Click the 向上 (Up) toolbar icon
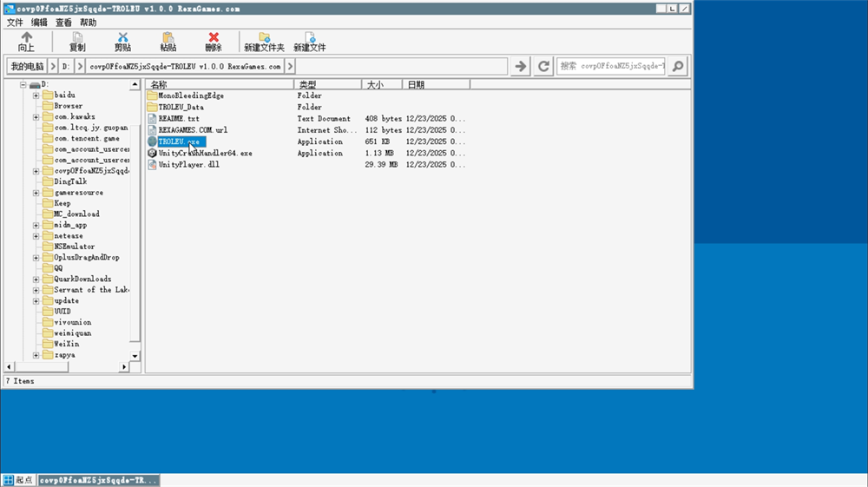This screenshot has height=487, width=868. [26, 38]
